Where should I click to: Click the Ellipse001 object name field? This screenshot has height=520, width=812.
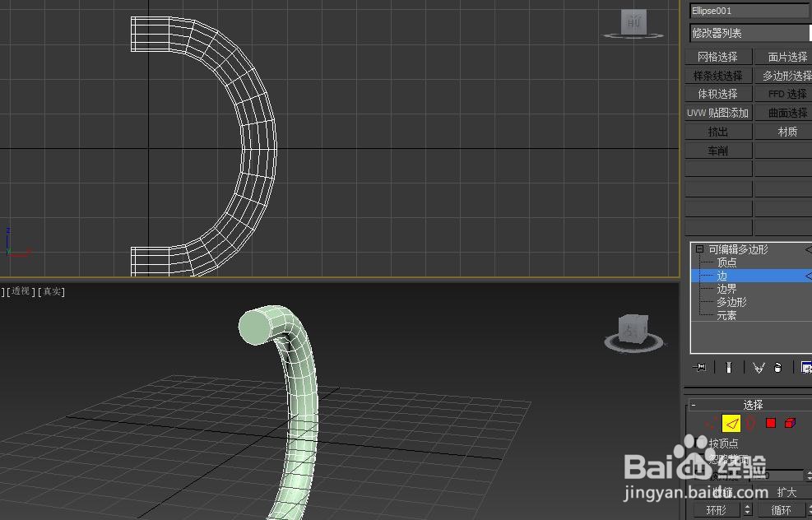tap(751, 11)
